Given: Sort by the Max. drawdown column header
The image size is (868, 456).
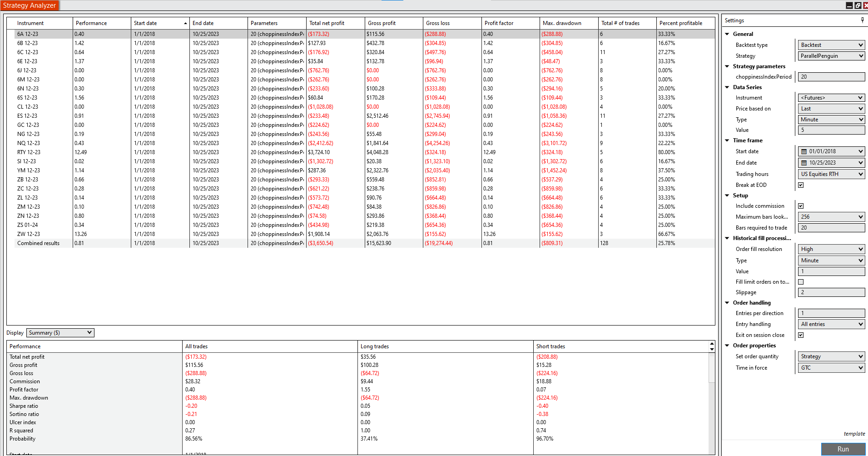Looking at the screenshot, I should (x=569, y=23).
